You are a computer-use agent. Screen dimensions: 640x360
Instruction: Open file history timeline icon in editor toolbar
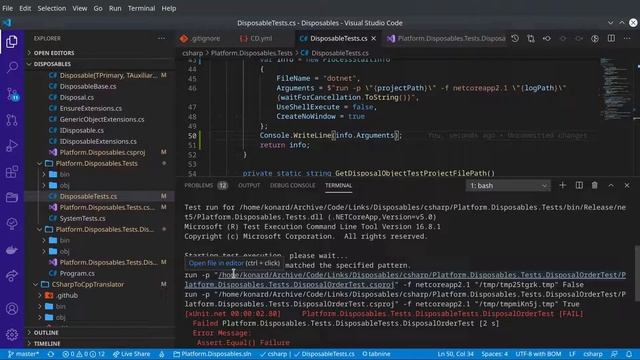point(515,38)
